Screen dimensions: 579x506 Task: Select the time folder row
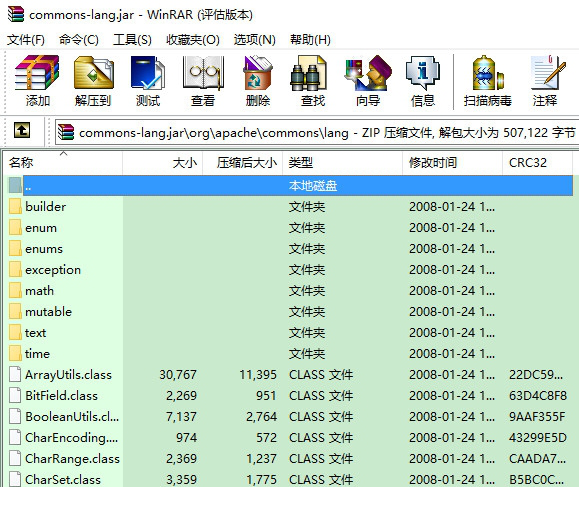click(290, 354)
